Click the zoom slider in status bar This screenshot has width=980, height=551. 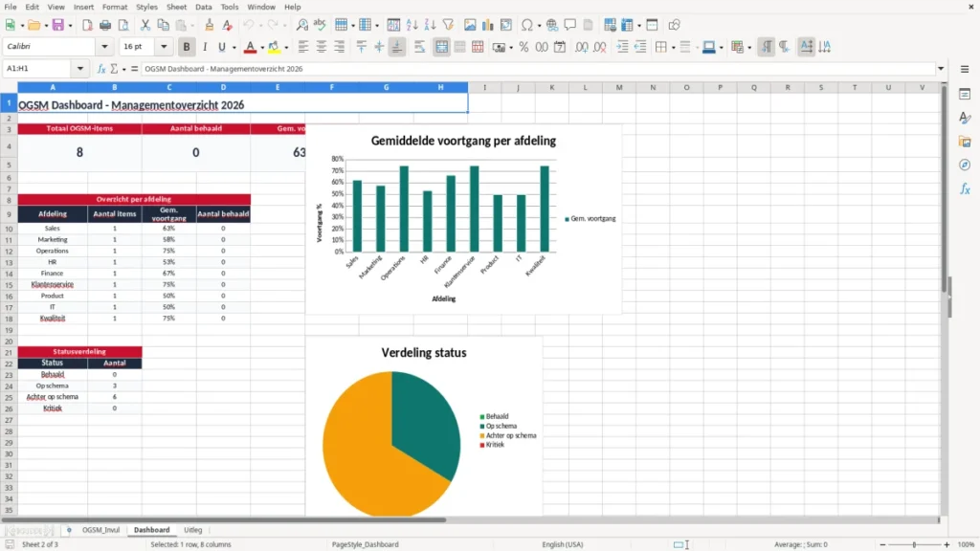(x=914, y=544)
